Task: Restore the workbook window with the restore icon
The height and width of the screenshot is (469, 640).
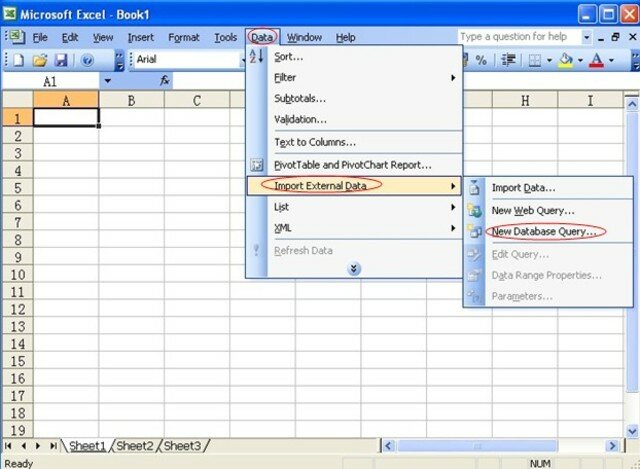Action: pos(616,37)
